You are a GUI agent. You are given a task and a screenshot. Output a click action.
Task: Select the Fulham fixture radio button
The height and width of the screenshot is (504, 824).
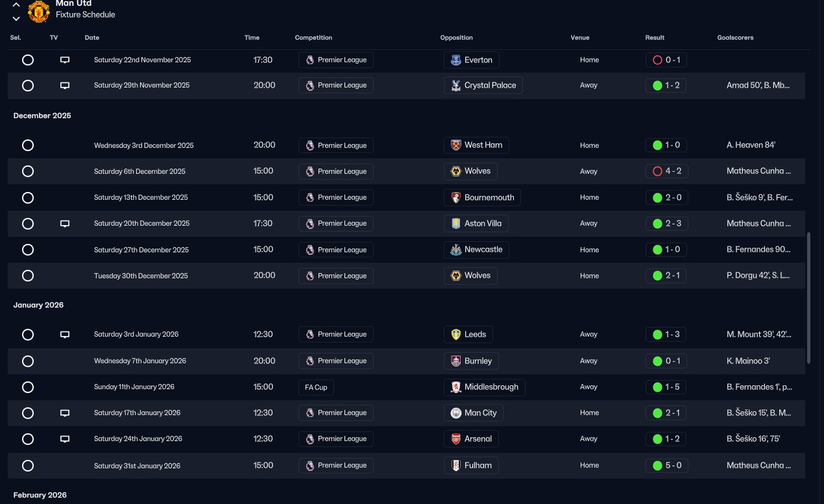click(28, 466)
